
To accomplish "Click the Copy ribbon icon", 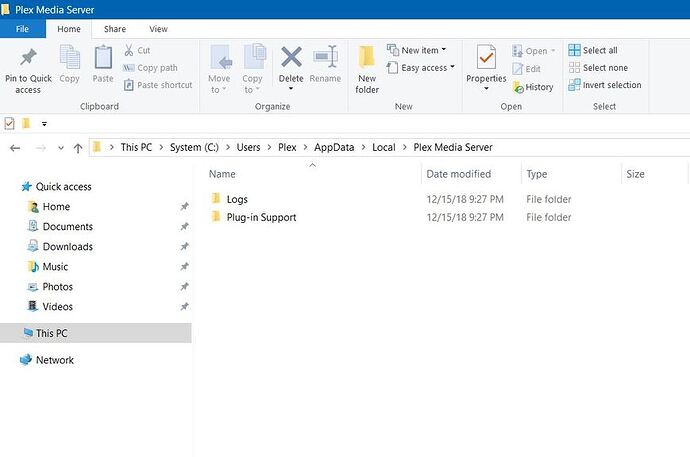I will (x=69, y=58).
